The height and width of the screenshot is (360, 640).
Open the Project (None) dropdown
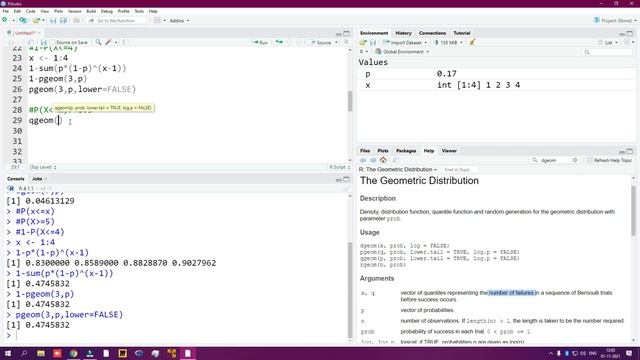(x=616, y=20)
